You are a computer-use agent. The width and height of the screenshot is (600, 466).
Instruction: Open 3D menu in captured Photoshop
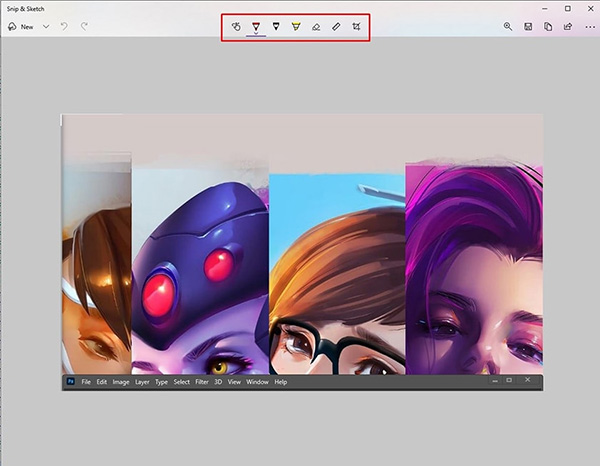(218, 382)
